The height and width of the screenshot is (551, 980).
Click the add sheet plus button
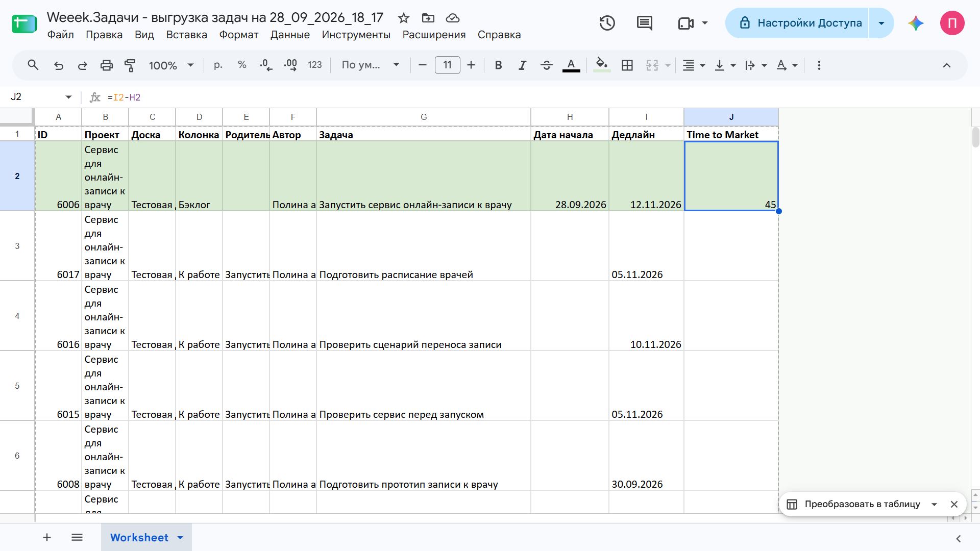(47, 537)
